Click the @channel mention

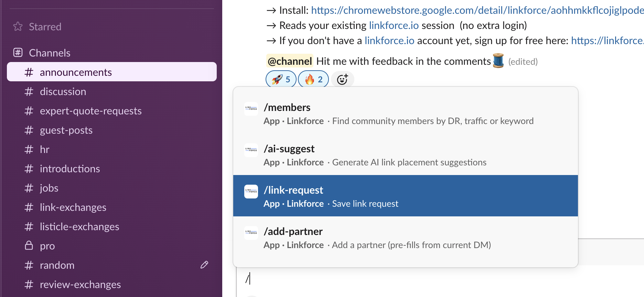pyautogui.click(x=290, y=61)
